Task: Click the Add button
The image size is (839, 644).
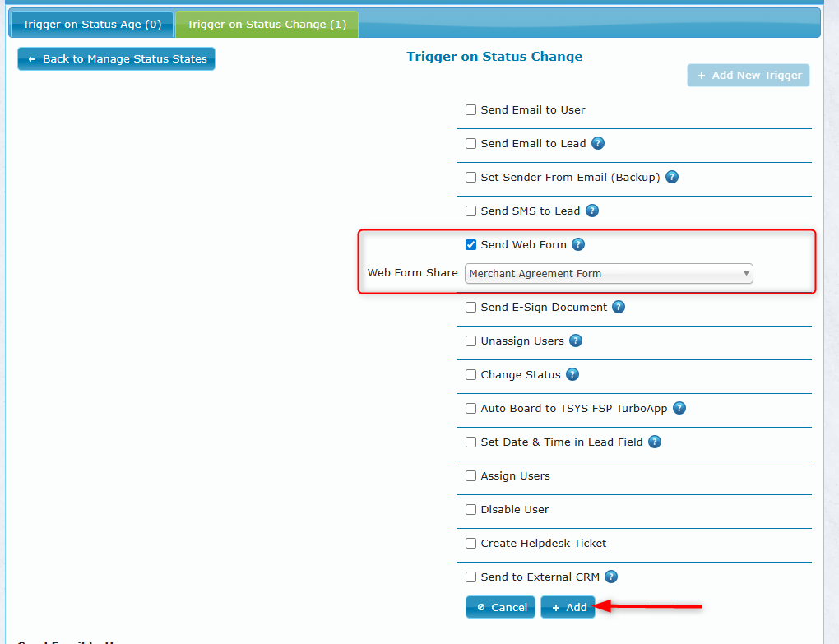Action: (x=568, y=607)
